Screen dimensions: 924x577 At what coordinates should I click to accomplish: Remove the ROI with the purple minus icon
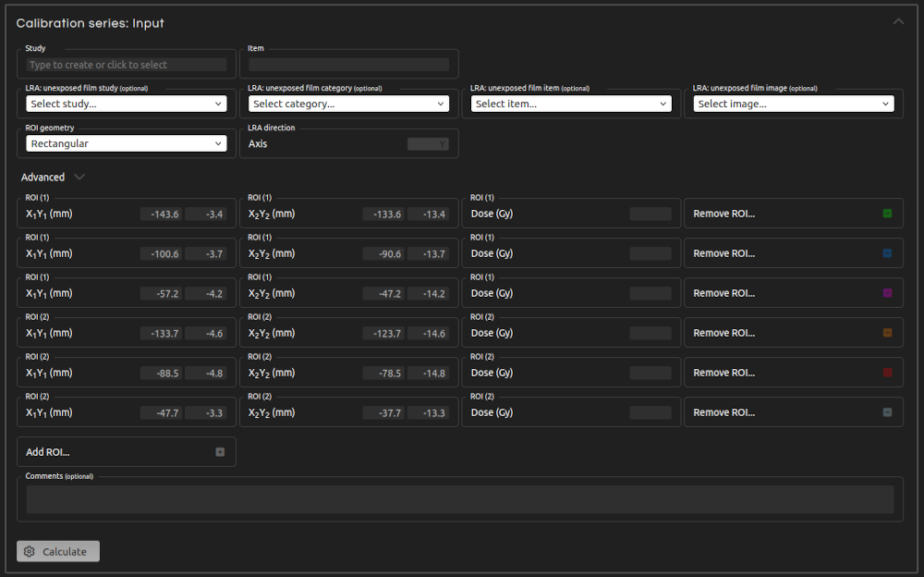887,293
